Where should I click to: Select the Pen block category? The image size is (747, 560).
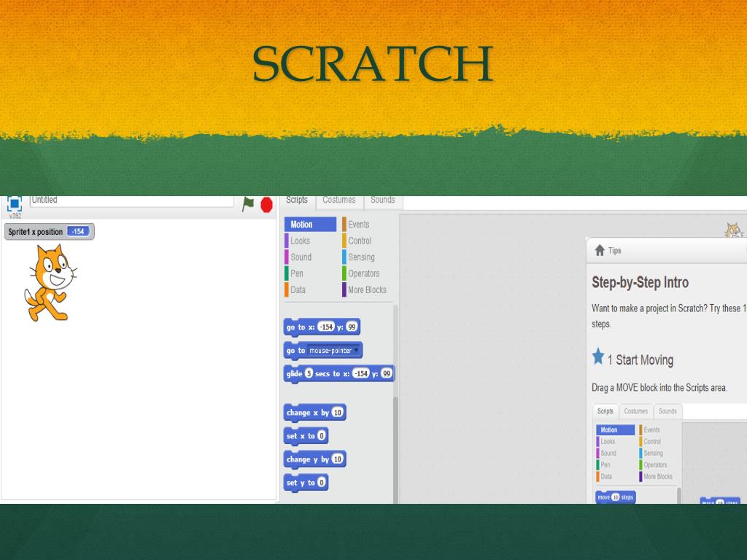297,273
